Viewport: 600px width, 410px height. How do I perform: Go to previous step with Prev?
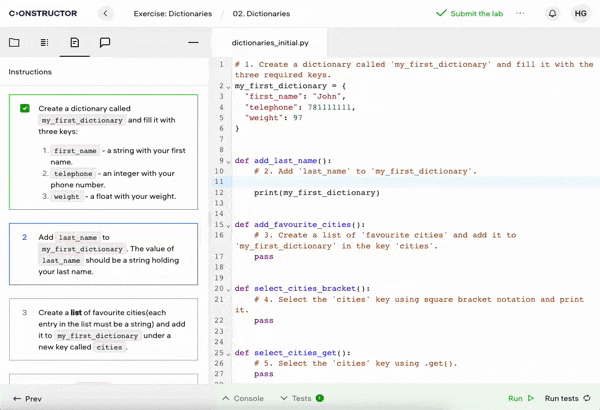[x=28, y=398]
